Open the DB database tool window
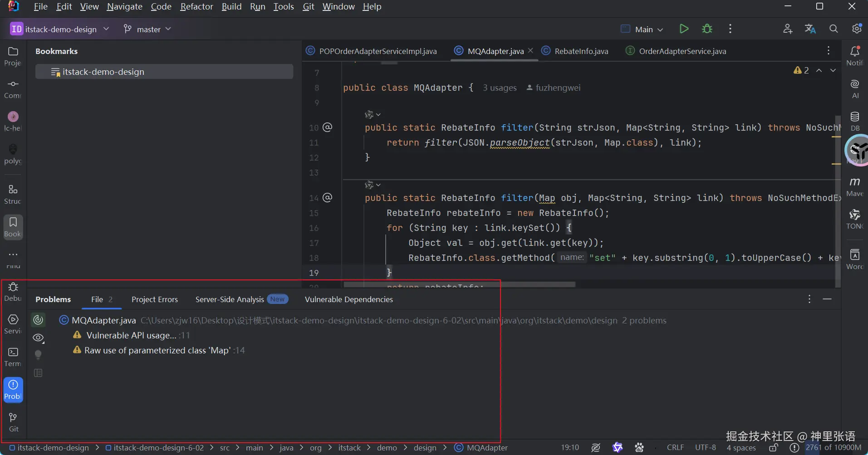Screen dimensions: 868x455 [855, 122]
